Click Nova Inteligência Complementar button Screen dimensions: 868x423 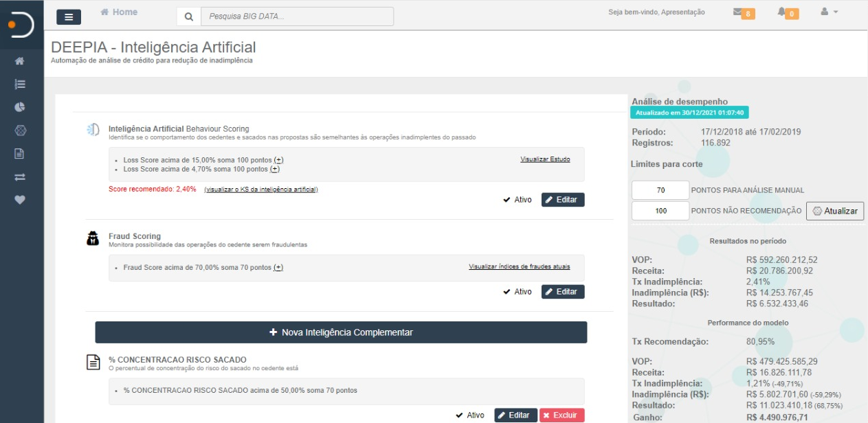(x=341, y=332)
